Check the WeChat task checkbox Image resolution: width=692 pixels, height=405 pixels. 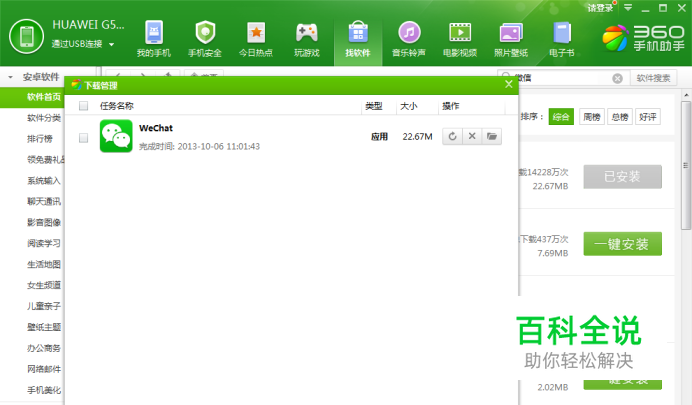83,138
